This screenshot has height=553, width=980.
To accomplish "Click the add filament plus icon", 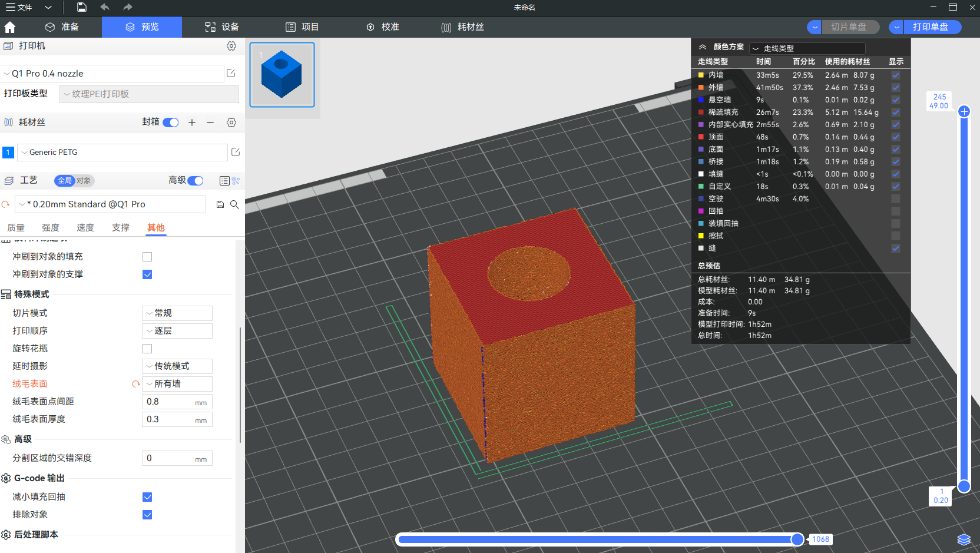I will [x=192, y=122].
